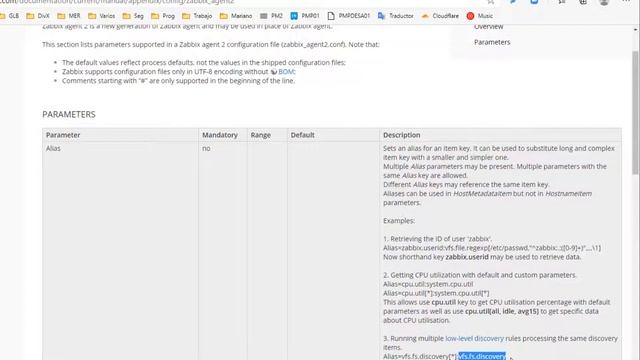Screen dimensions: 640x360
Task: Click the PARAMETERS section heading
Action: 69,114
